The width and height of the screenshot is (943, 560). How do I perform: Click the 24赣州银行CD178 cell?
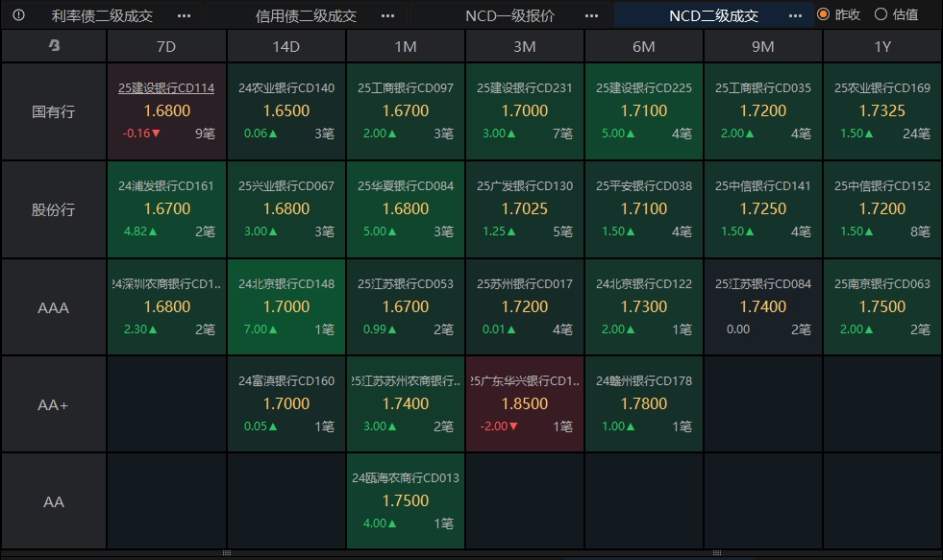(x=643, y=404)
